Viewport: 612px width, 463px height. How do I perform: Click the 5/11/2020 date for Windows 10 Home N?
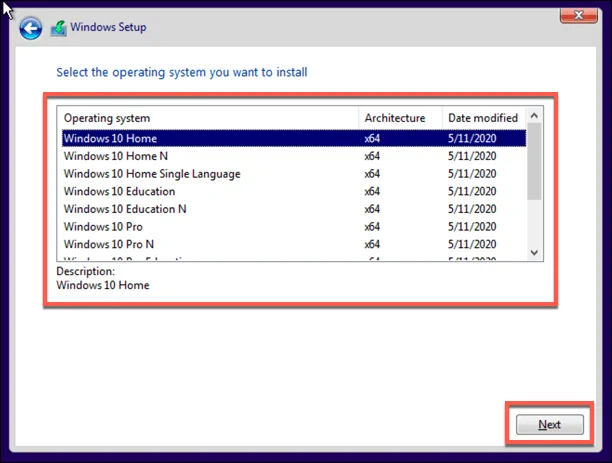coord(472,156)
